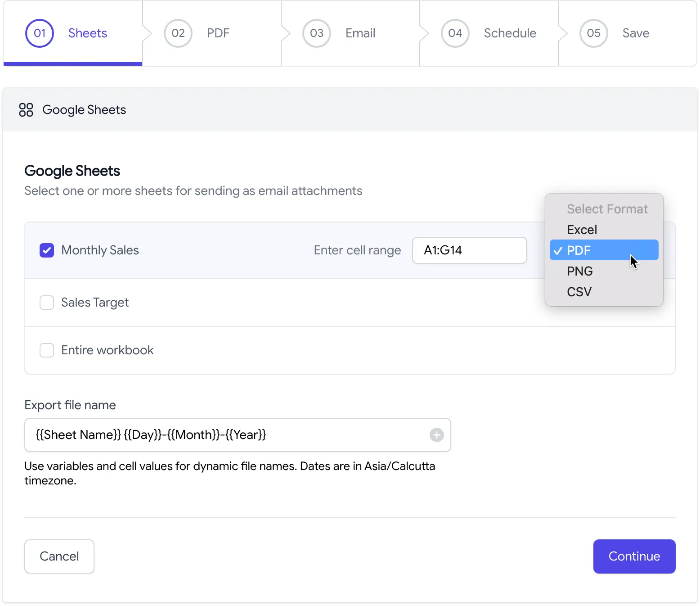
Task: Click the step 03 circle icon
Action: pyautogui.click(x=317, y=33)
